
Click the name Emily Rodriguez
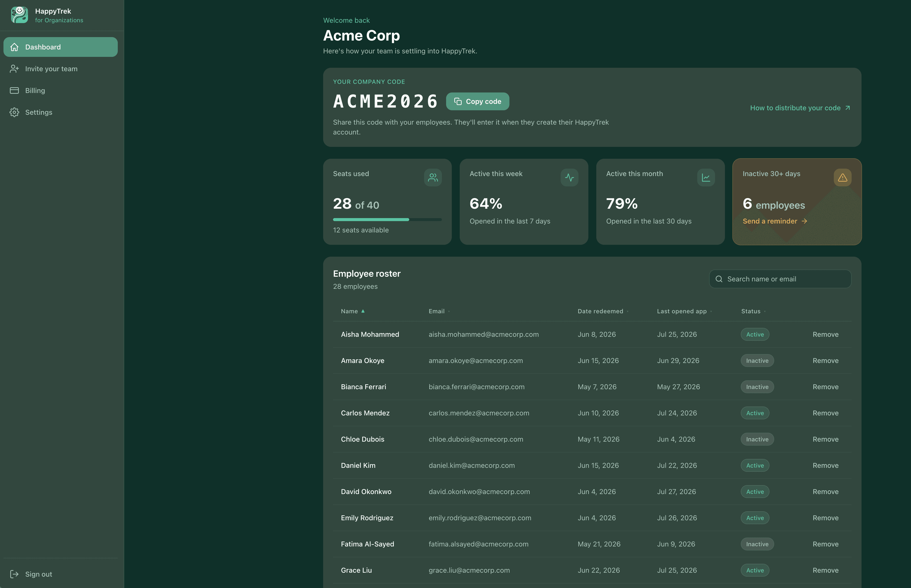(367, 518)
